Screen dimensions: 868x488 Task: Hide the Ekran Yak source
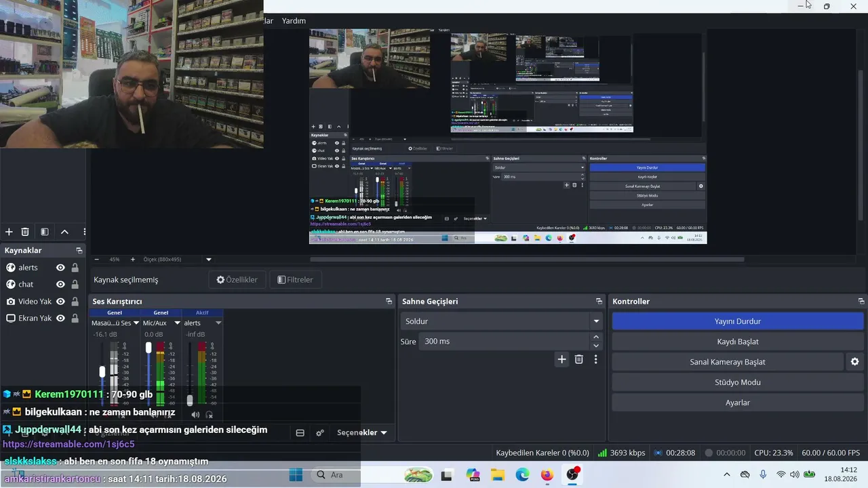pos(60,319)
